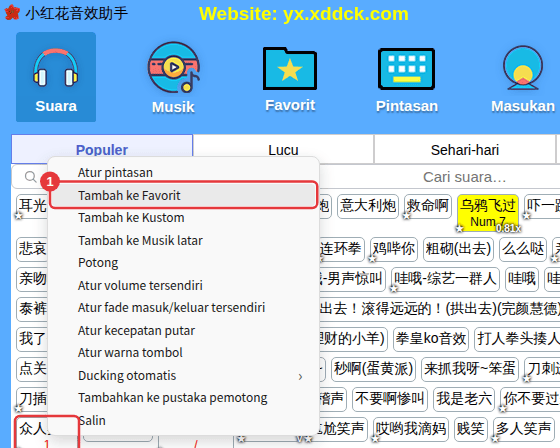Switch to the Sehari-hari tab
This screenshot has height=448, width=560.
pos(465,150)
